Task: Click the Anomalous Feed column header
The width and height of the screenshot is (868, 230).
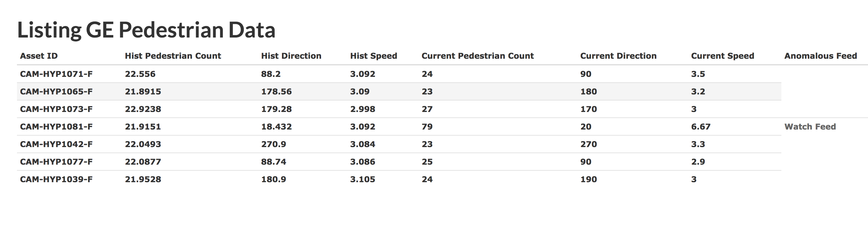Action: 820,56
